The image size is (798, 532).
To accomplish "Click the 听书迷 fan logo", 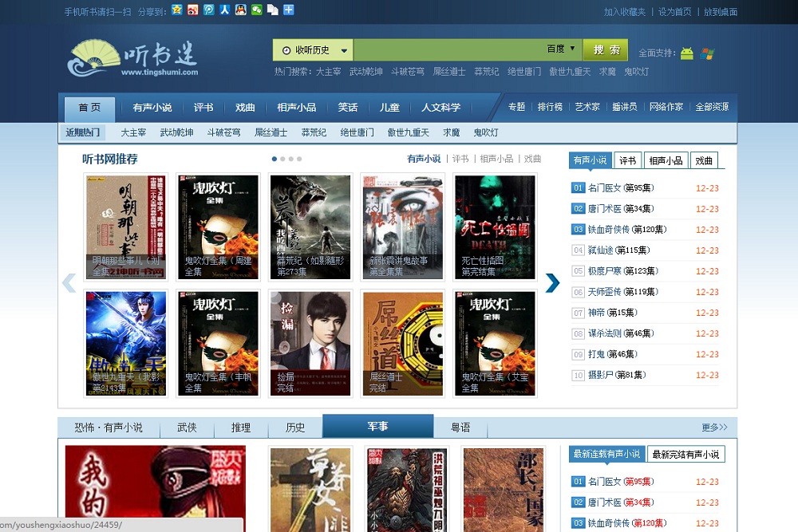I will (x=132, y=58).
